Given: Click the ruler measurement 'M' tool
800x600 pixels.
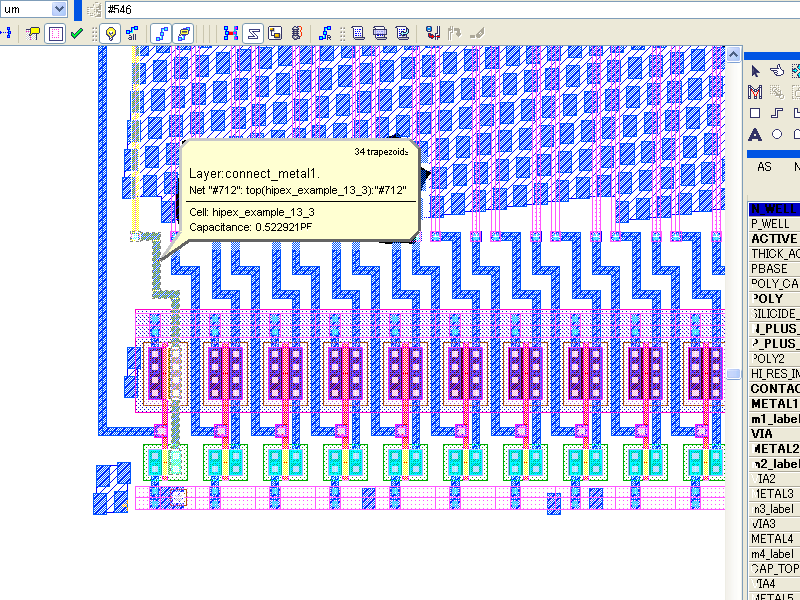Looking at the screenshot, I should pos(756,92).
